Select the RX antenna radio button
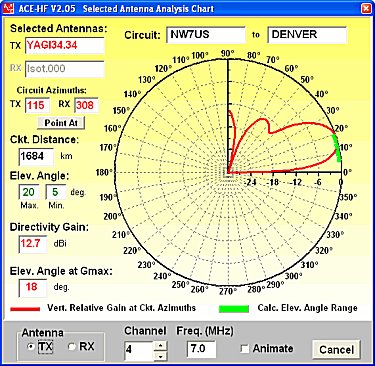The image size is (375, 366). (x=71, y=347)
